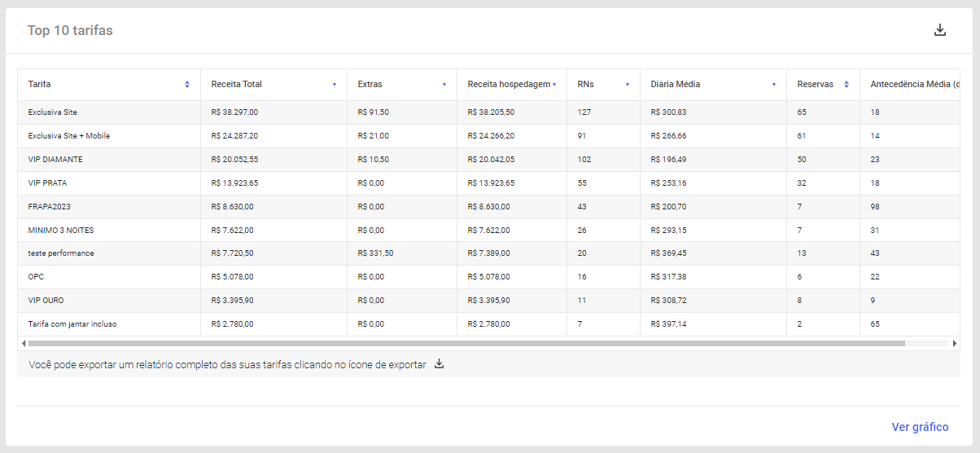Click the Top 10 tarifas heading
Image resolution: width=980 pixels, height=453 pixels.
click(x=70, y=30)
